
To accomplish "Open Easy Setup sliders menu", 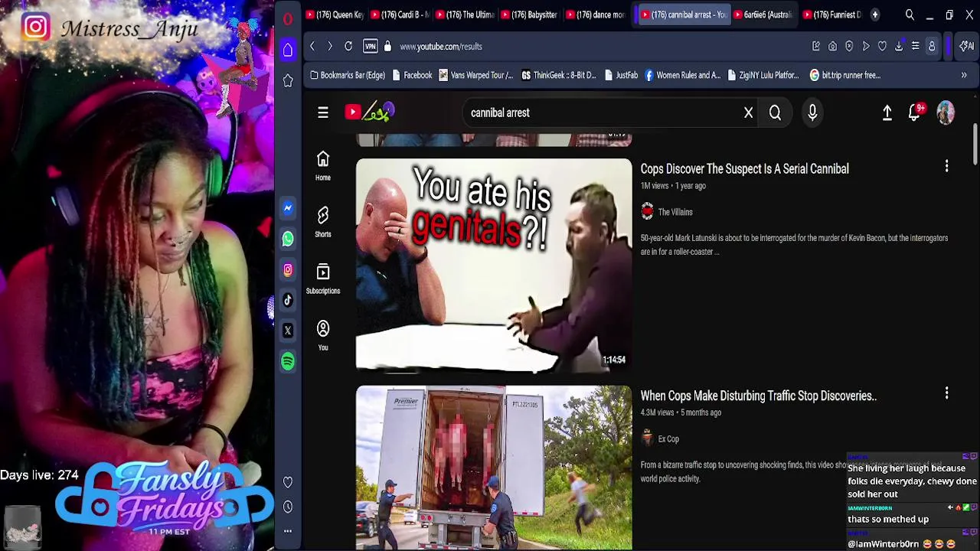I will click(x=915, y=47).
